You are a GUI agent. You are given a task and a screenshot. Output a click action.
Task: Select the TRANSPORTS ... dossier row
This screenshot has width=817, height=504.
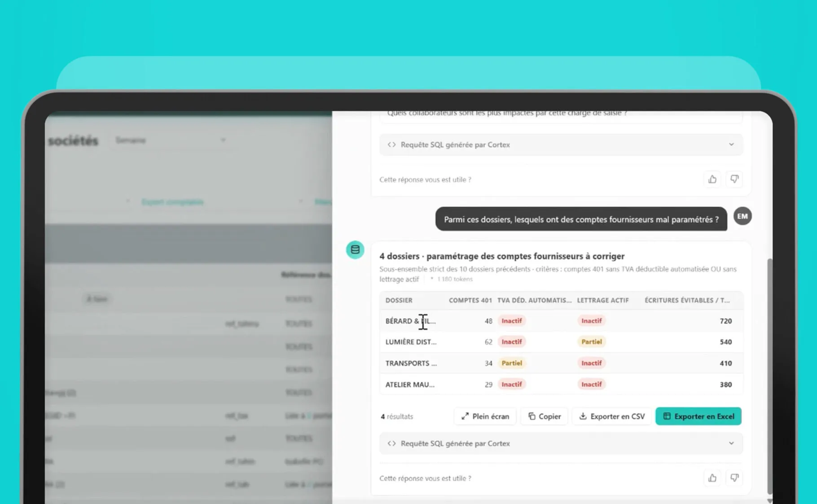561,363
